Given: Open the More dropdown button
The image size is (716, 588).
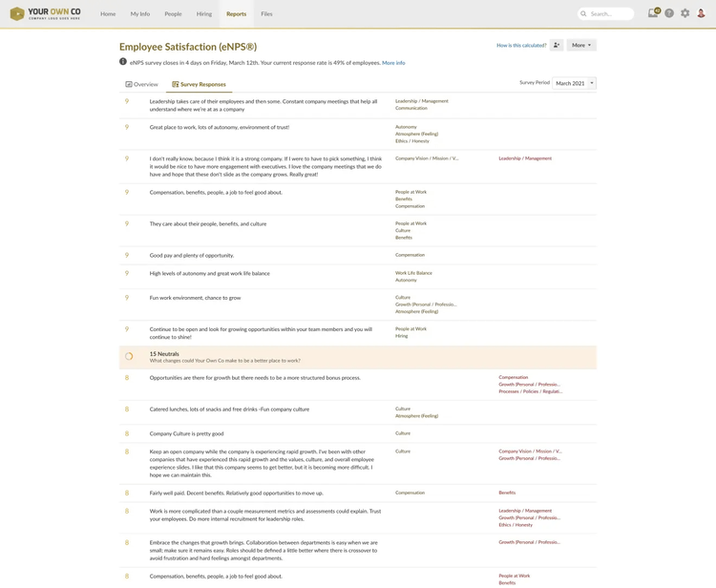Looking at the screenshot, I should [x=581, y=45].
